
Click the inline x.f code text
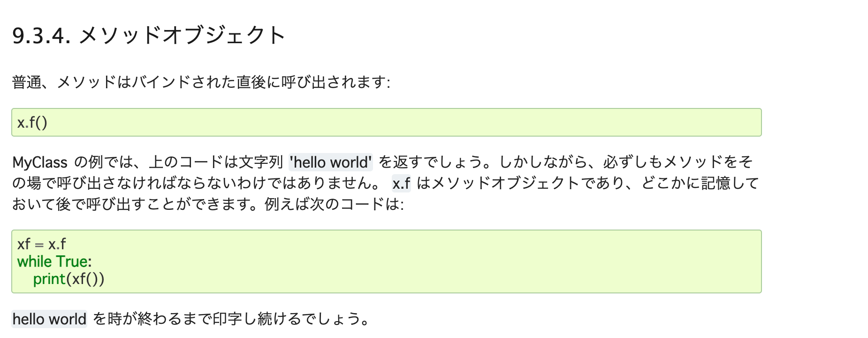[x=401, y=183]
